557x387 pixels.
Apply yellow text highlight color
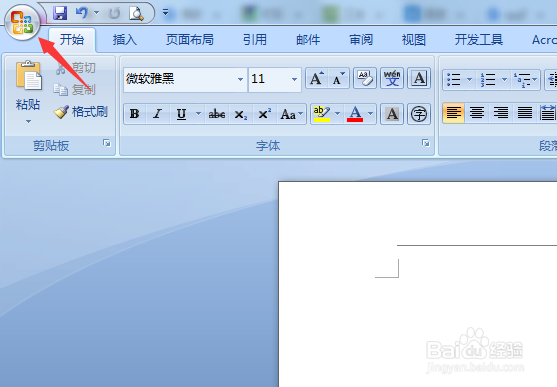coord(322,114)
